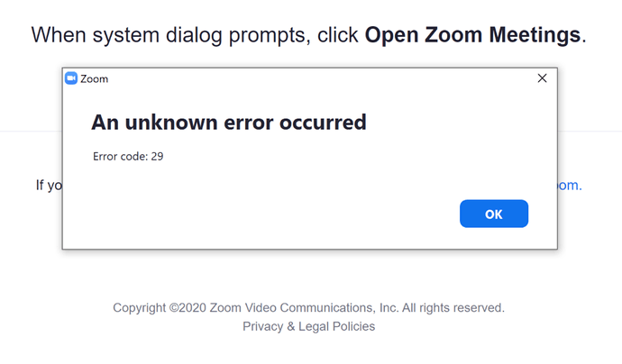Image resolution: width=622 pixels, height=364 pixels.
Task: Click the empty title bar area of dialog
Action: 317,78
